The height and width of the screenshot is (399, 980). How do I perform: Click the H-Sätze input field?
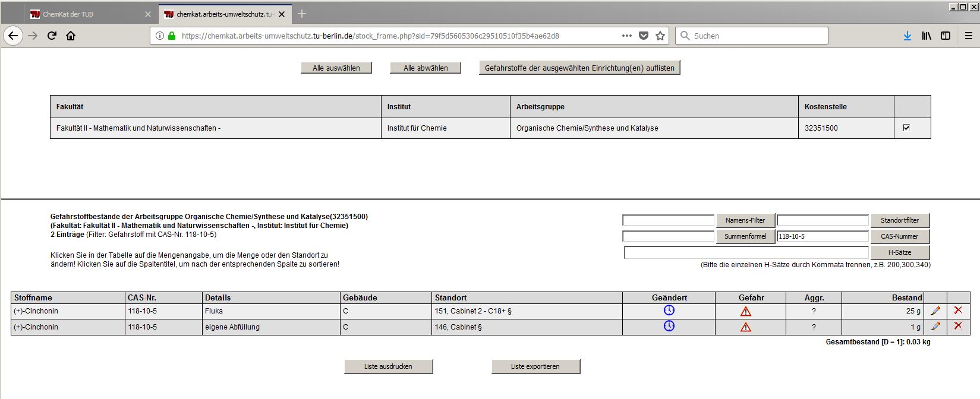746,252
